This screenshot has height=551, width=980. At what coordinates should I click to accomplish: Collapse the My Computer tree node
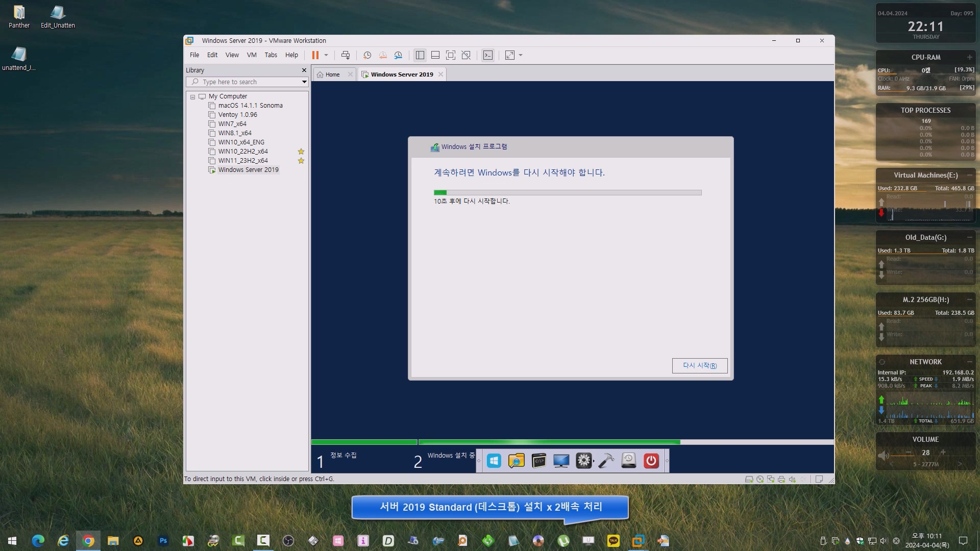[192, 97]
